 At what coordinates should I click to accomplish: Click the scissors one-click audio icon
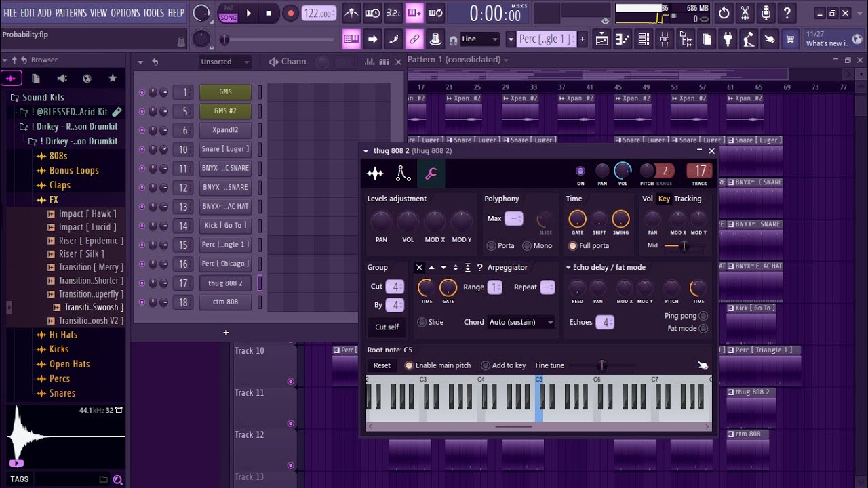click(x=745, y=13)
